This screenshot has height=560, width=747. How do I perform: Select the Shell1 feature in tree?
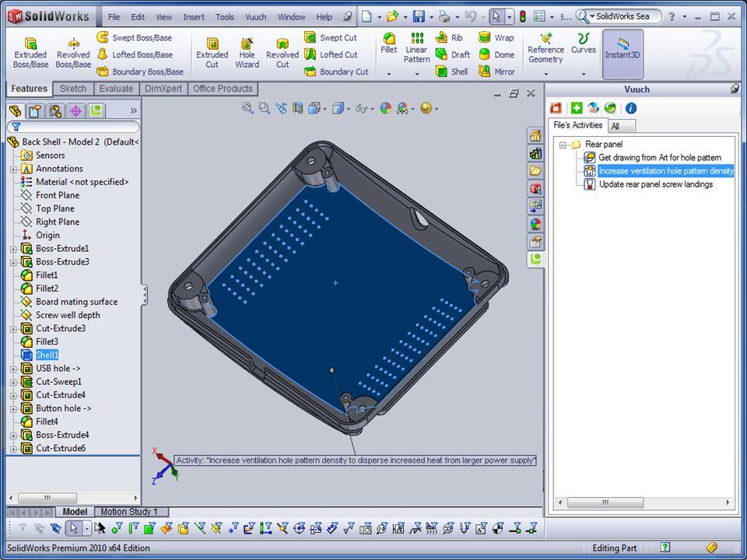(x=47, y=355)
